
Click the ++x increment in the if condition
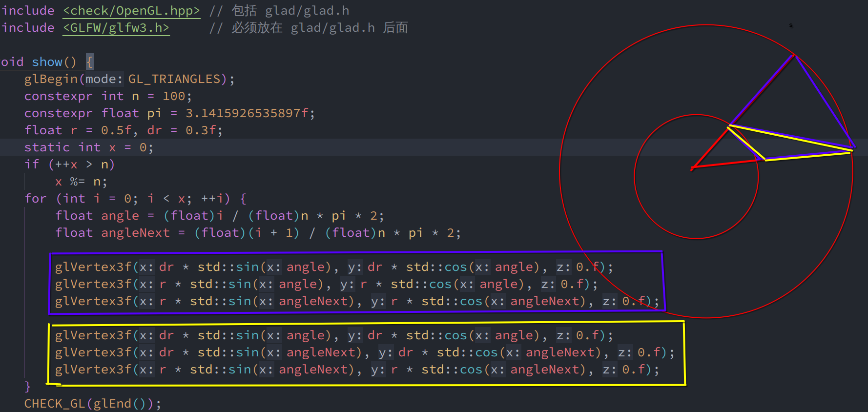(x=66, y=165)
